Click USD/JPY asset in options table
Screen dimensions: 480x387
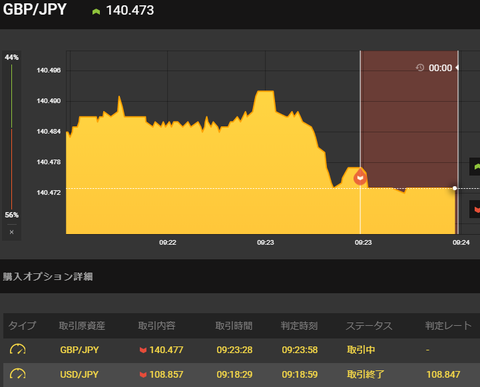tap(79, 375)
